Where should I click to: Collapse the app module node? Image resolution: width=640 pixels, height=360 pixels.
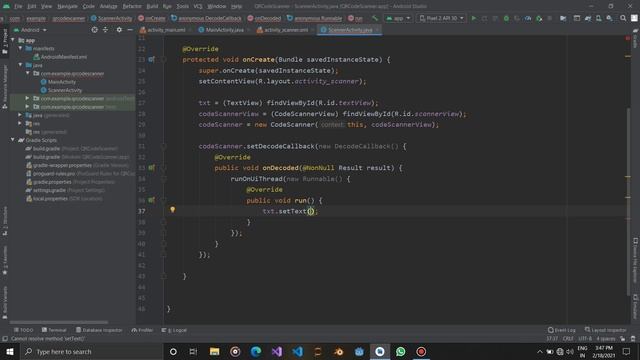tap(13, 40)
